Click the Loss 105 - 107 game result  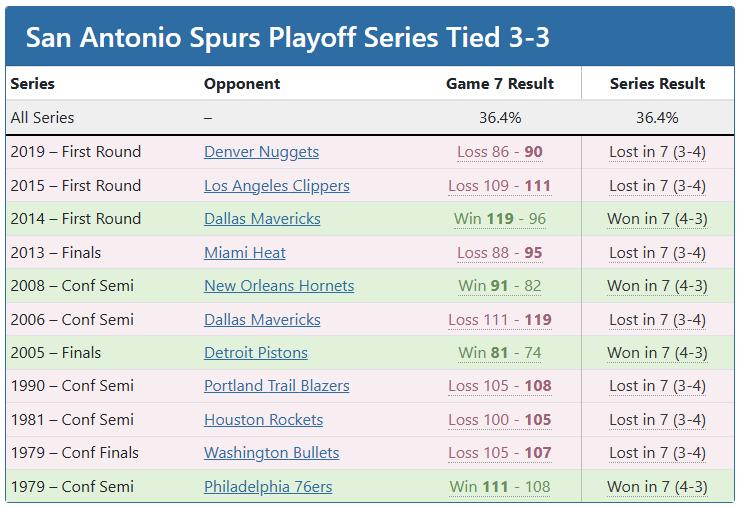(500, 452)
